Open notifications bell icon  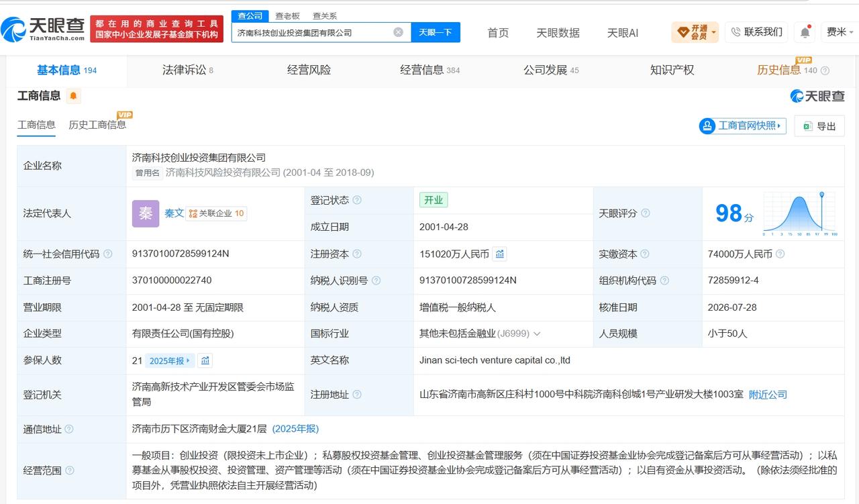(x=805, y=32)
